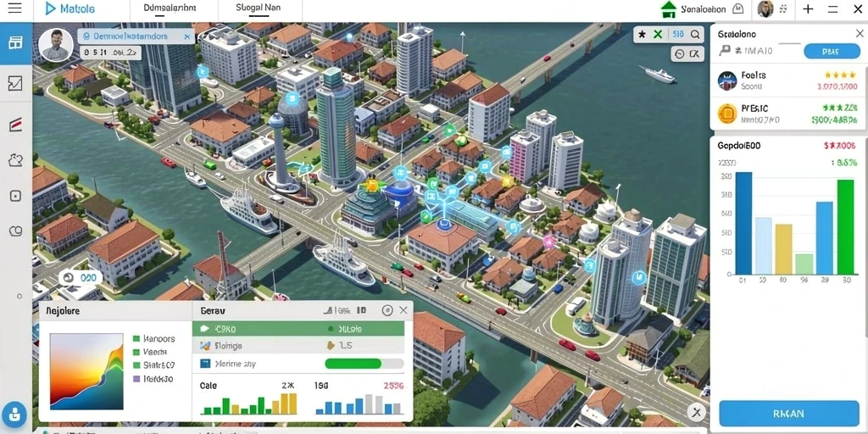The width and height of the screenshot is (868, 434).
Task: Click the puzzle piece icon in sidebar
Action: pos(15,160)
